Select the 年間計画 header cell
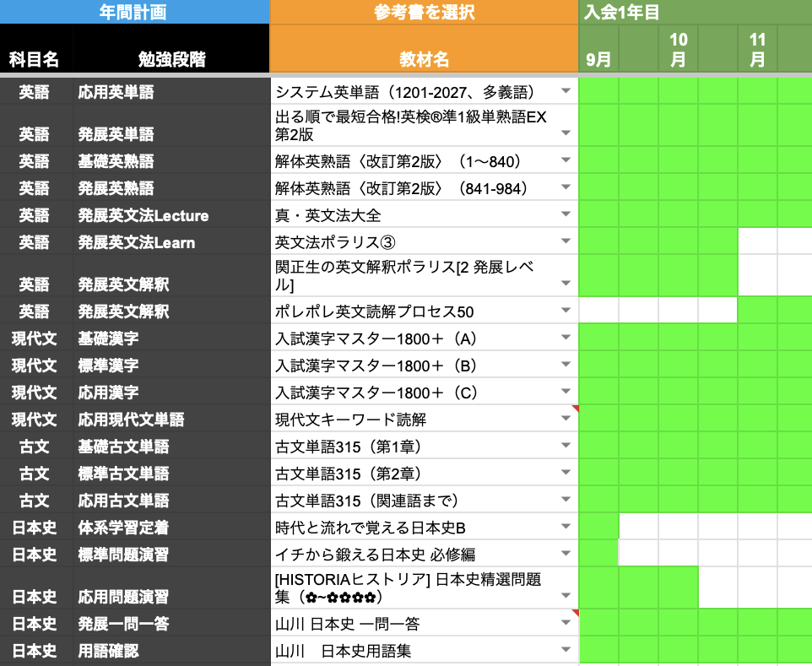Screen dimensions: 812x666 click(x=135, y=12)
